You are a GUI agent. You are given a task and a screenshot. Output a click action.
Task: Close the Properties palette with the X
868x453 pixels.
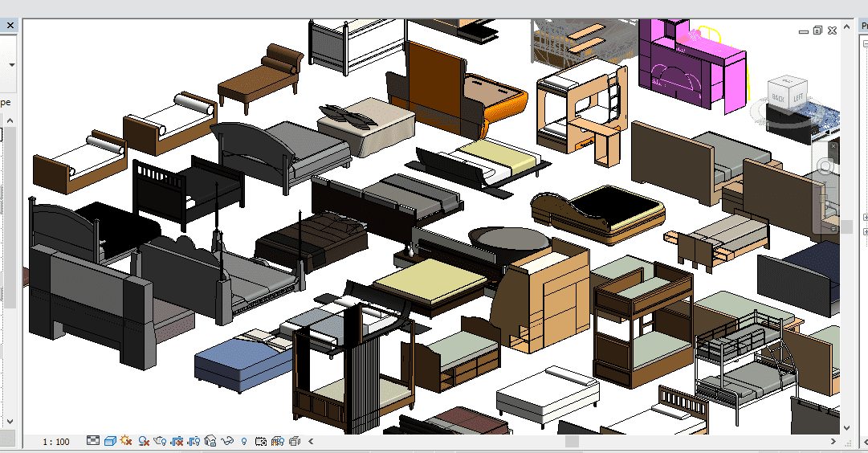[x=10, y=26]
